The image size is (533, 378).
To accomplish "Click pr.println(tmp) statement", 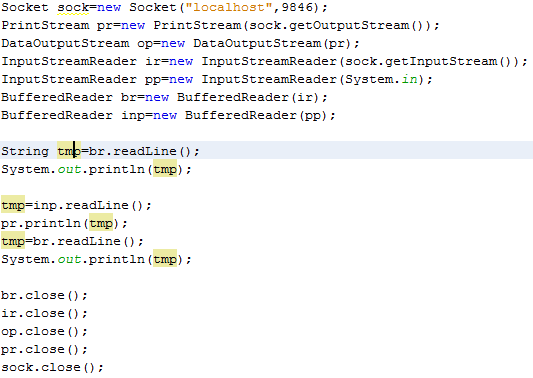I will click(64, 223).
